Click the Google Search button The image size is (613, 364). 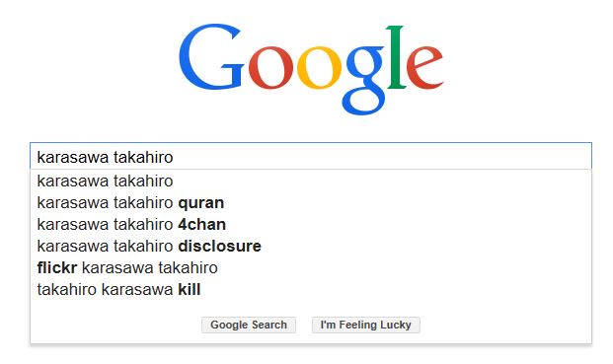point(249,325)
